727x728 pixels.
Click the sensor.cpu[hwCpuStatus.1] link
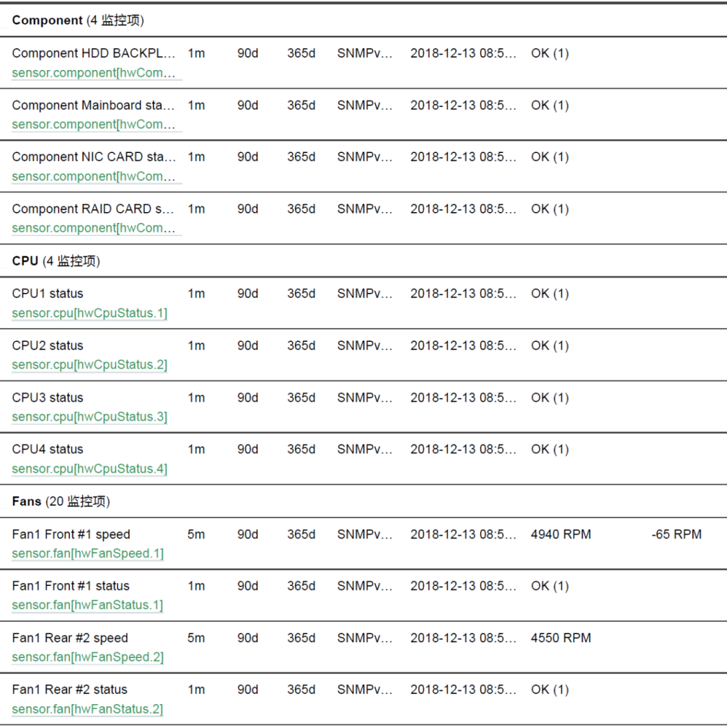coord(89,313)
